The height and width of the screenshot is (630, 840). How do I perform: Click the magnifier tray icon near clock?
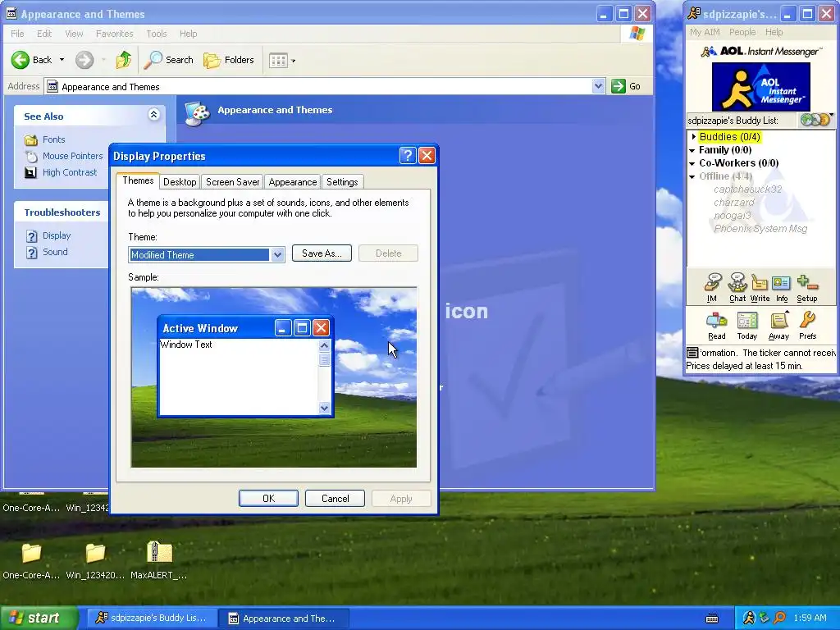point(780,619)
